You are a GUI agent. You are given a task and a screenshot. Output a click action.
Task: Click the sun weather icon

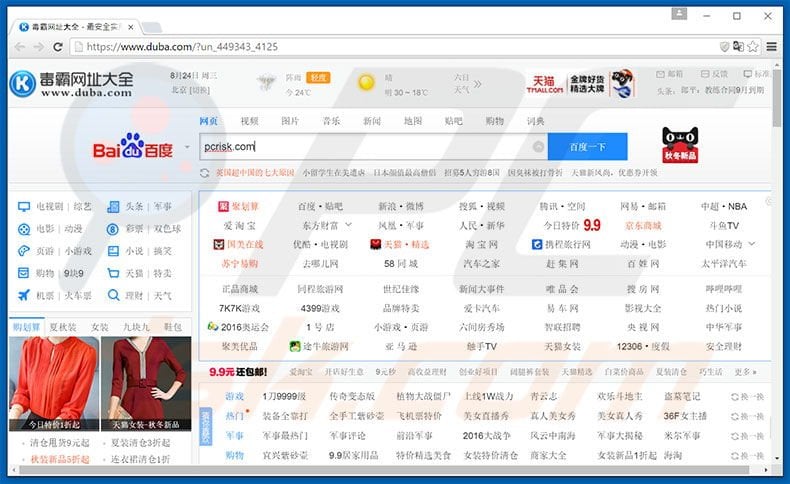366,83
